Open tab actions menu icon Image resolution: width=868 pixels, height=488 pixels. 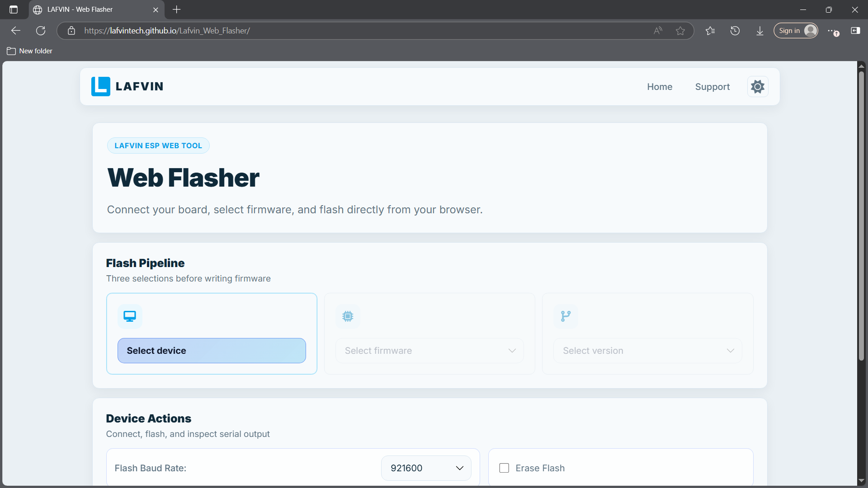(14, 9)
